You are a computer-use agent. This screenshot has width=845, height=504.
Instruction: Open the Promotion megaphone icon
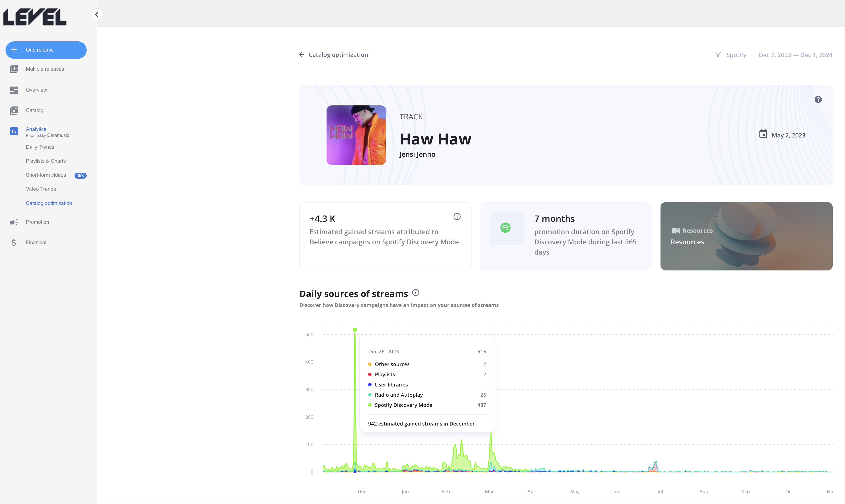coord(14,222)
